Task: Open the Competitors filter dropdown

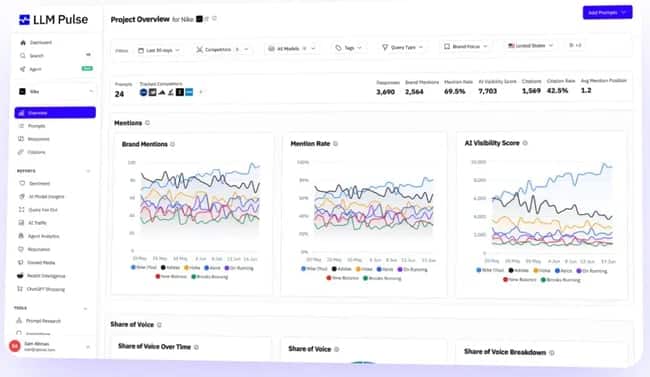Action: click(x=222, y=49)
